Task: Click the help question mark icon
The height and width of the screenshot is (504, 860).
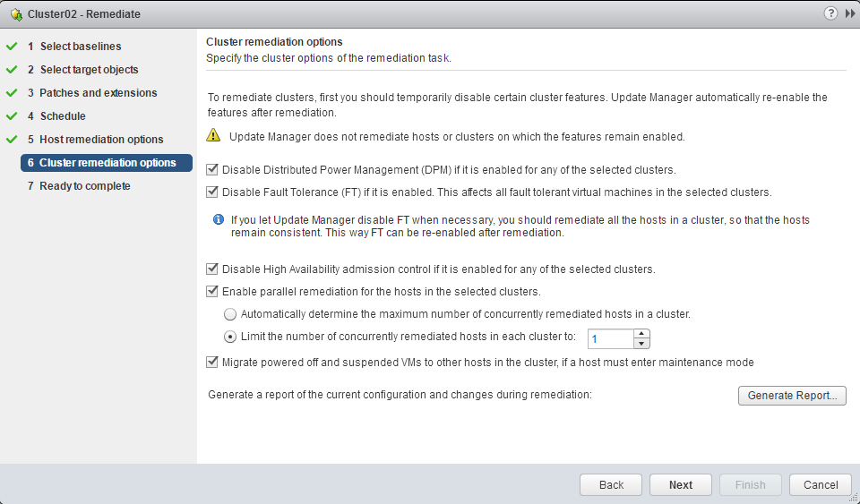Action: pyautogui.click(x=830, y=13)
